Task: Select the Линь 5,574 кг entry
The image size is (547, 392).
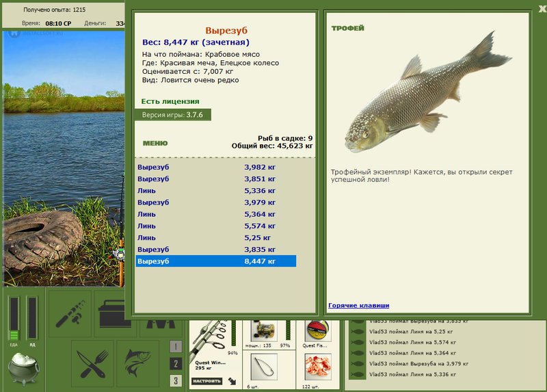Action: point(216,226)
